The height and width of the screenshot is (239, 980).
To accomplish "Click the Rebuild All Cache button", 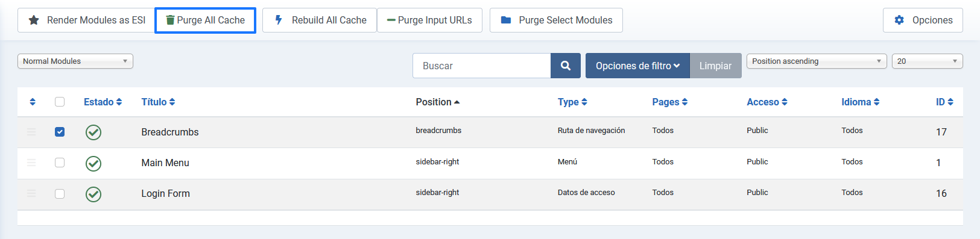I will point(320,20).
